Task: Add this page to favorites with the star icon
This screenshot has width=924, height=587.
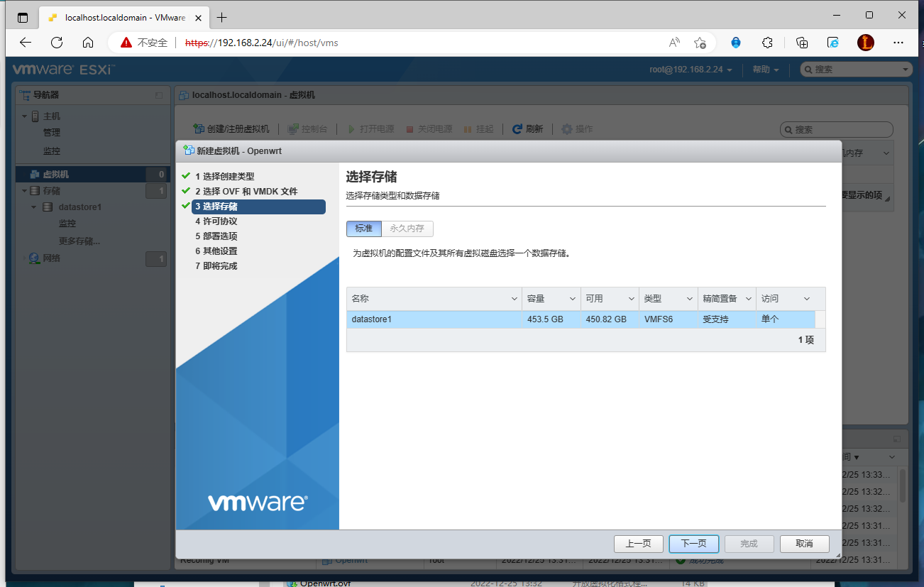Action: coord(700,43)
